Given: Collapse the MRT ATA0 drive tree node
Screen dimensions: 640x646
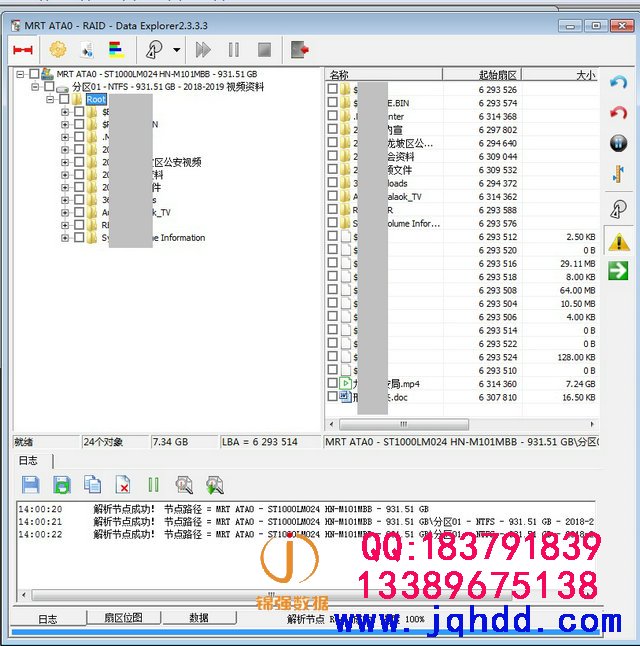Looking at the screenshot, I should pos(20,74).
